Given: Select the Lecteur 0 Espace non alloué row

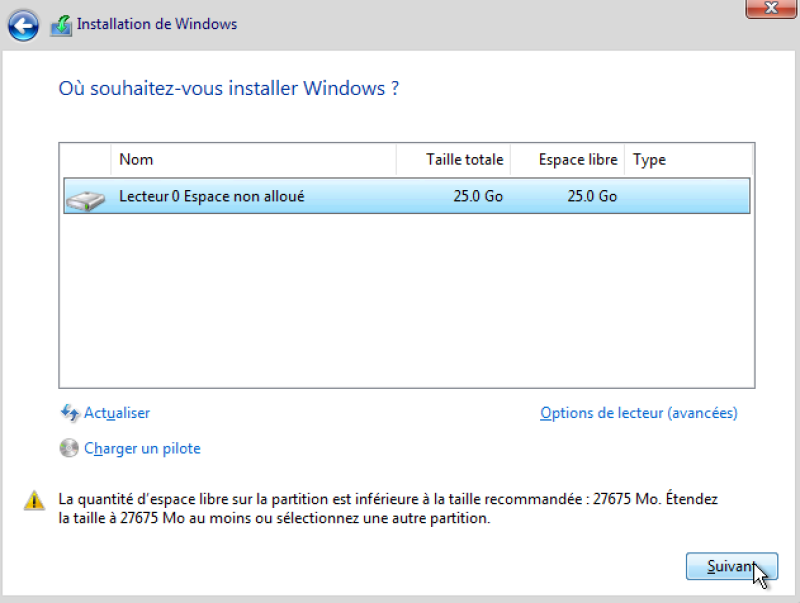Looking at the screenshot, I should tap(407, 196).
